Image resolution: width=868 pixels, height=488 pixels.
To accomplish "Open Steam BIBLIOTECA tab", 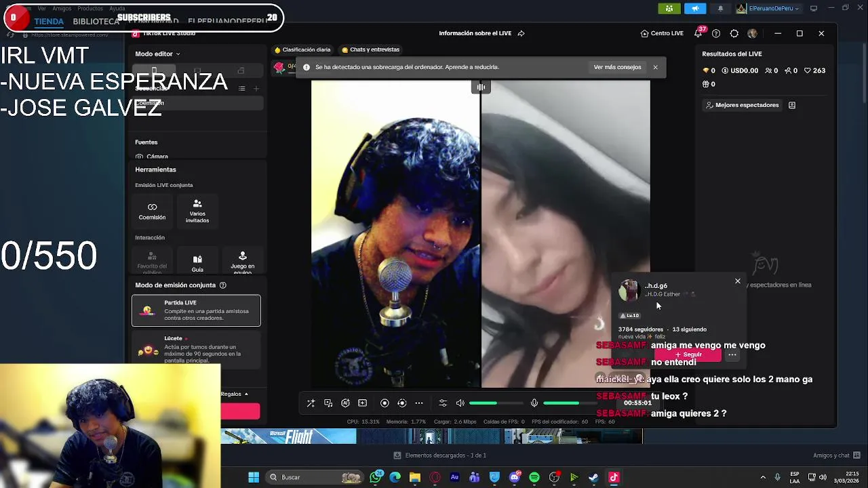I will pyautogui.click(x=96, y=21).
